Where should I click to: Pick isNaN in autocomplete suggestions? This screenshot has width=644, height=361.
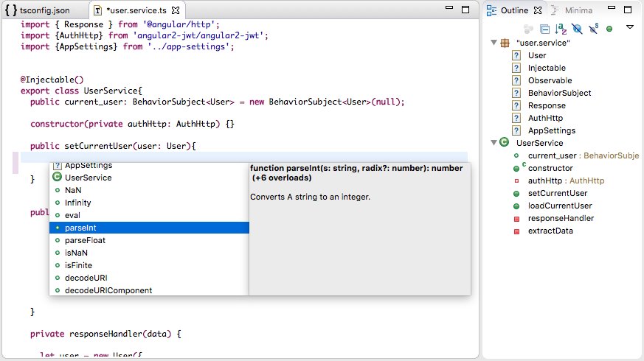pyautogui.click(x=149, y=253)
